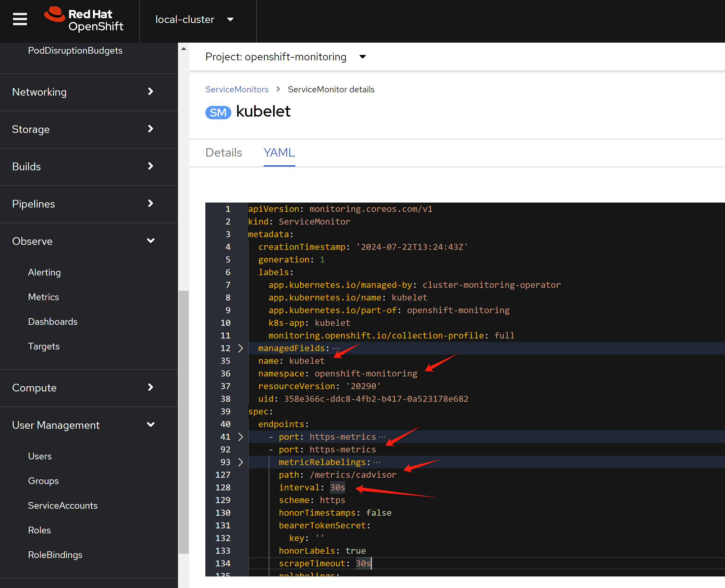Unfold metricRelabelings at line 93
This screenshot has width=725, height=588.
click(x=240, y=462)
